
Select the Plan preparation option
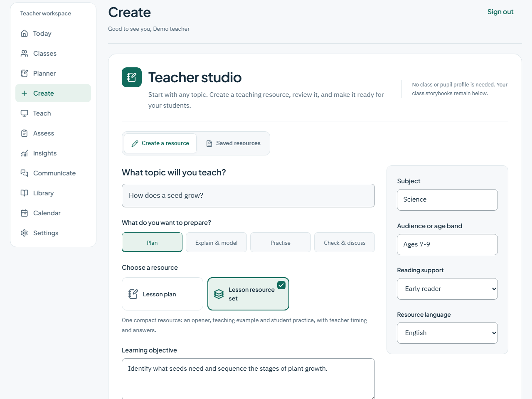(x=152, y=242)
